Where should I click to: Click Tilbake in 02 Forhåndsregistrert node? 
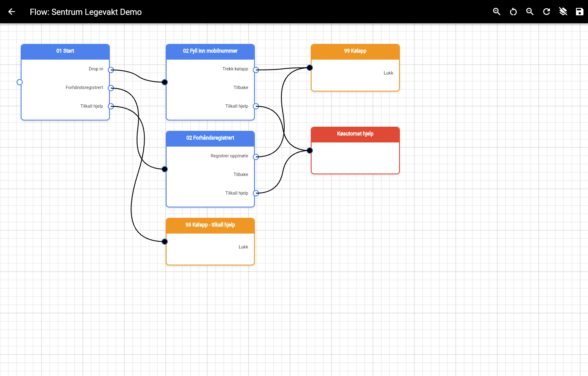tap(241, 175)
